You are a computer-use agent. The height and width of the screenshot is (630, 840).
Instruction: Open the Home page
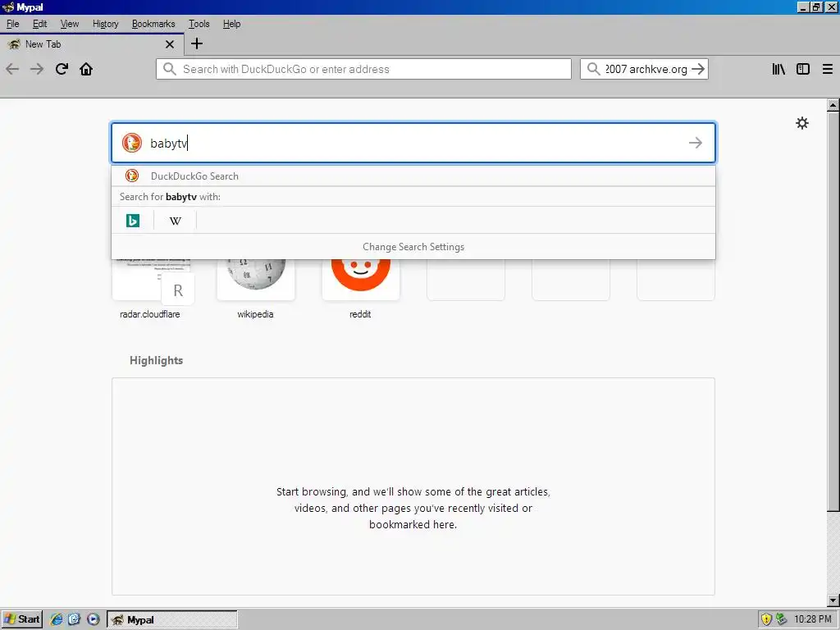(x=86, y=69)
